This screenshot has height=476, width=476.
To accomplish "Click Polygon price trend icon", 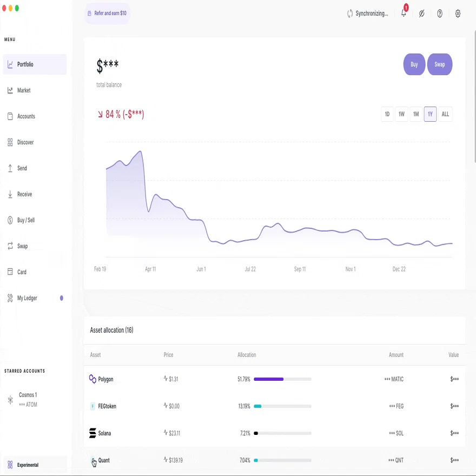I will 166,378.
